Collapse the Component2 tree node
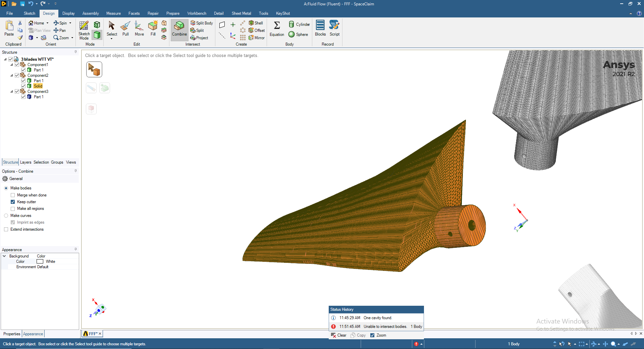Image resolution: width=644 pixels, height=349 pixels. coord(12,75)
